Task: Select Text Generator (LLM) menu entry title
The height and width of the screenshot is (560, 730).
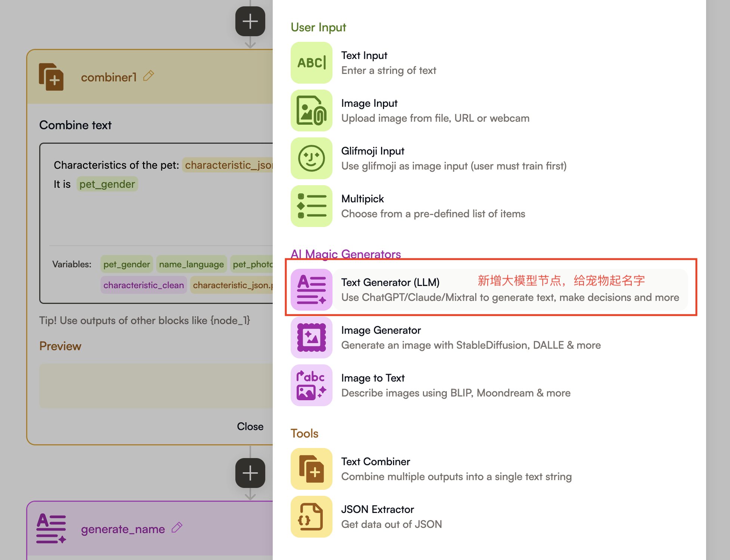Action: [390, 282]
